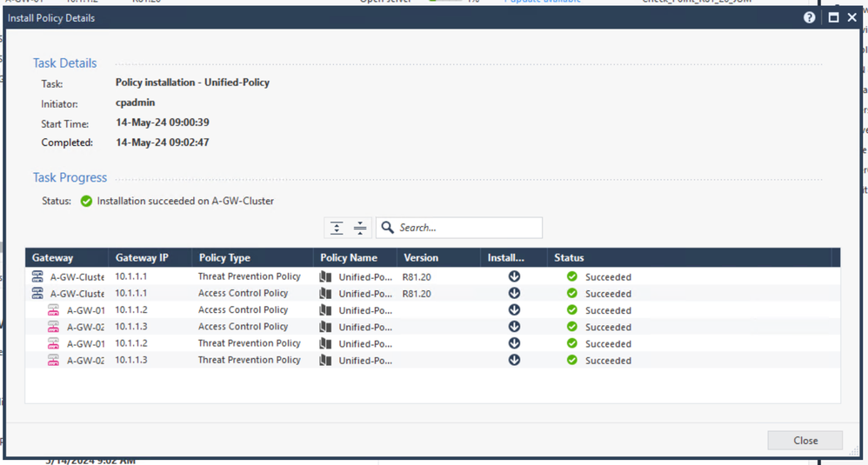
Task: Click policy book icon in A-GW-01 Access Control row
Action: (x=325, y=310)
